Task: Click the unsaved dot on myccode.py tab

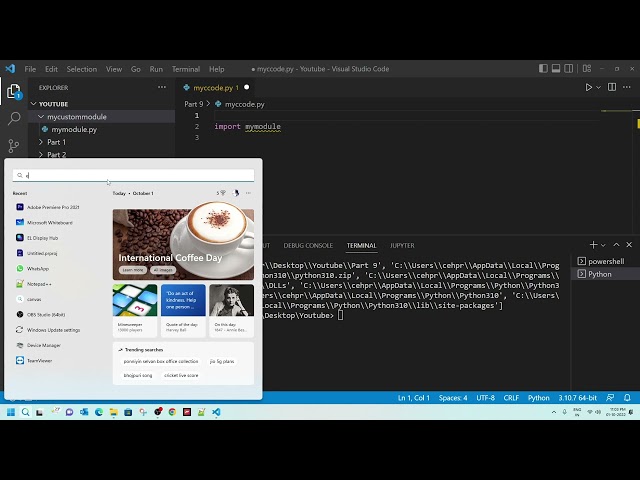Action: (247, 87)
